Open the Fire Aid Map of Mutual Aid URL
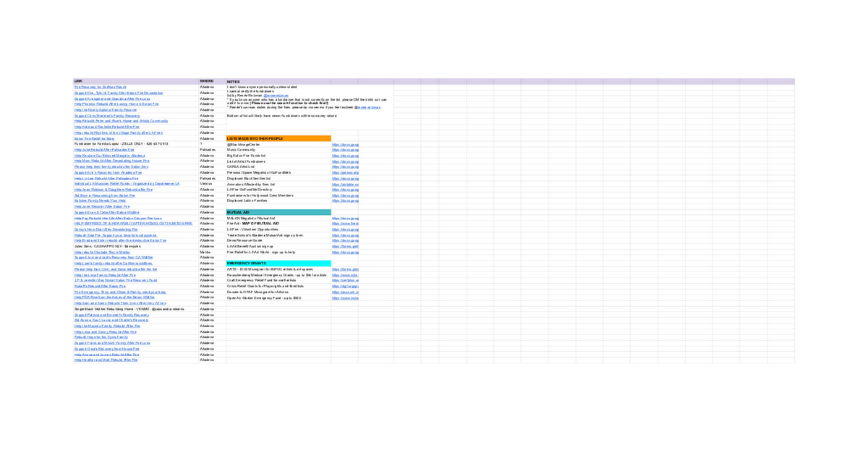Viewport: 868px width, 456px height. point(345,224)
